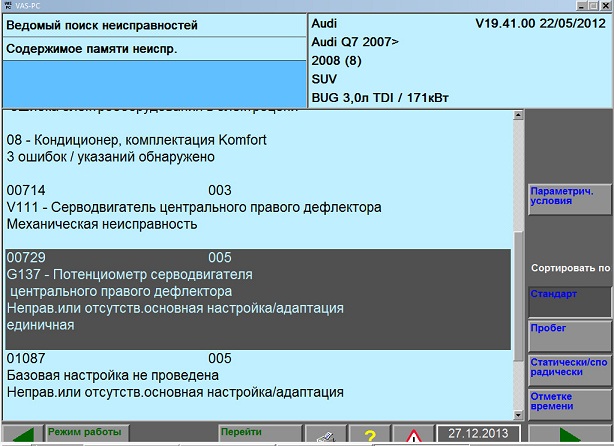The height and width of the screenshot is (446, 614).
Task: Click the Параметрич. условия button
Action: (x=569, y=199)
